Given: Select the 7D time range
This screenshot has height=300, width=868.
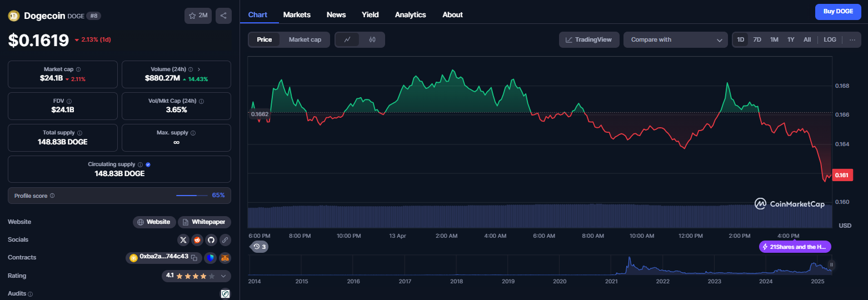Looking at the screenshot, I should click(757, 39).
